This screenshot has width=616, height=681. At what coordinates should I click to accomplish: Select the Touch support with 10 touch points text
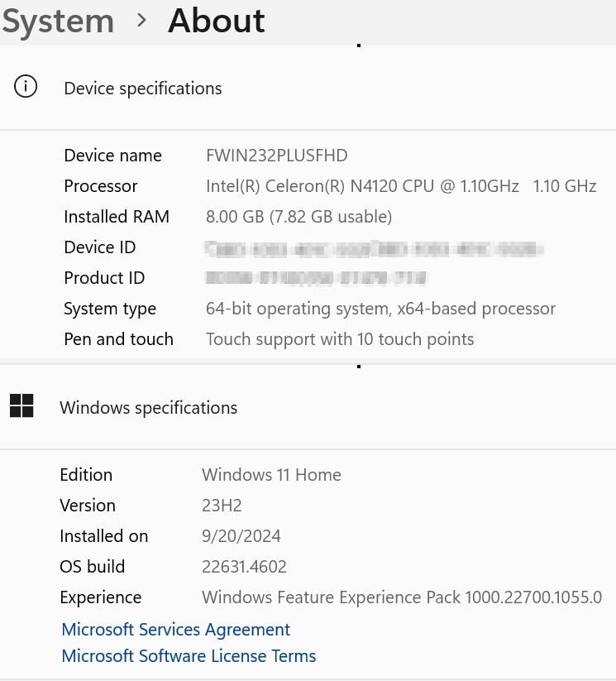click(x=340, y=339)
